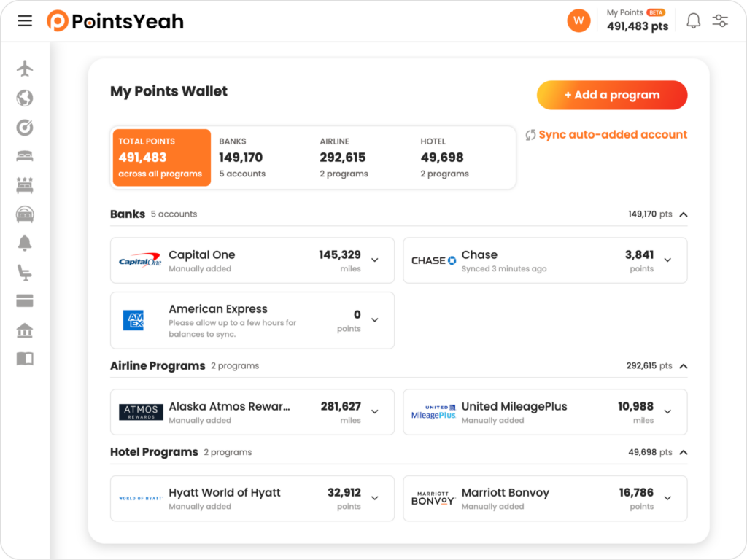Expand the Chase card details
This screenshot has height=560, width=747.
667,260
